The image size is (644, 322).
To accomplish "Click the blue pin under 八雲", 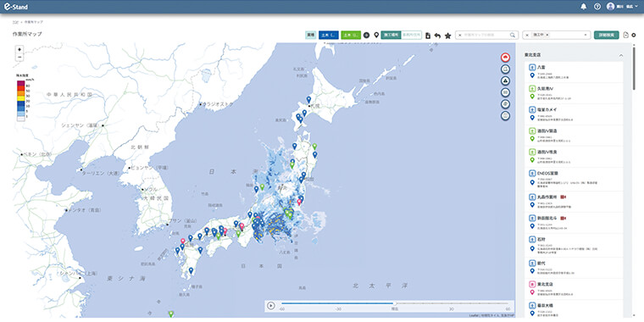I will 532,75.
